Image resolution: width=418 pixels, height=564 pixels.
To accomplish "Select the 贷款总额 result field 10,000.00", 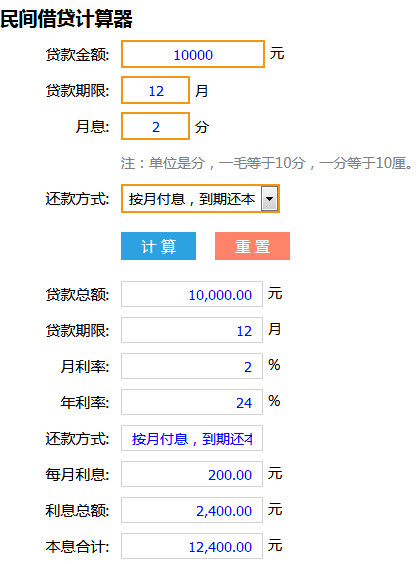I will 192,294.
